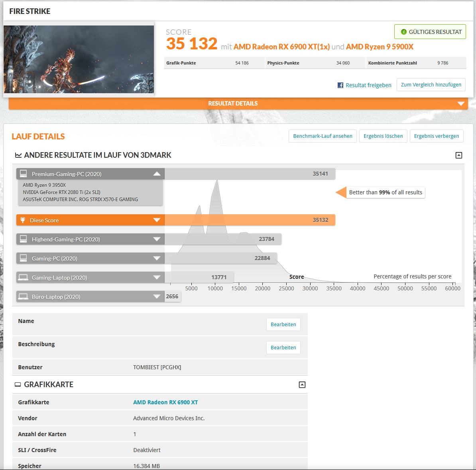Image resolution: width=476 pixels, height=470 pixels.
Task: Click the Better than 99% of all results label
Action: click(x=386, y=192)
